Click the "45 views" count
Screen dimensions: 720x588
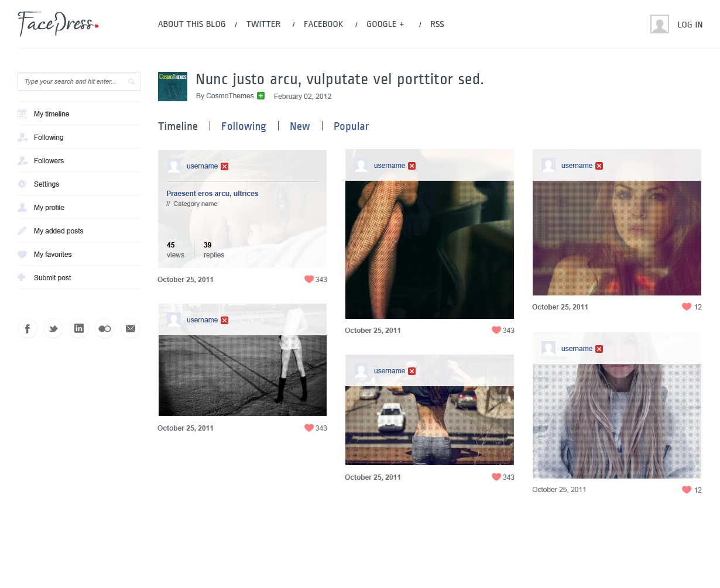pyautogui.click(x=176, y=250)
